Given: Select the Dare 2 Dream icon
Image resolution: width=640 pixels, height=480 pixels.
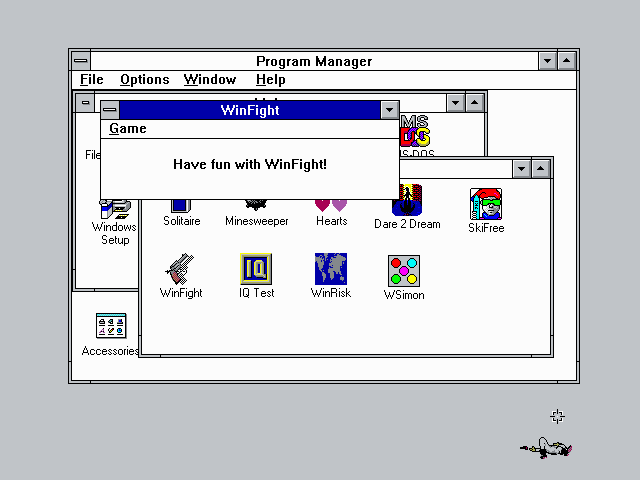Looking at the screenshot, I should (x=407, y=204).
